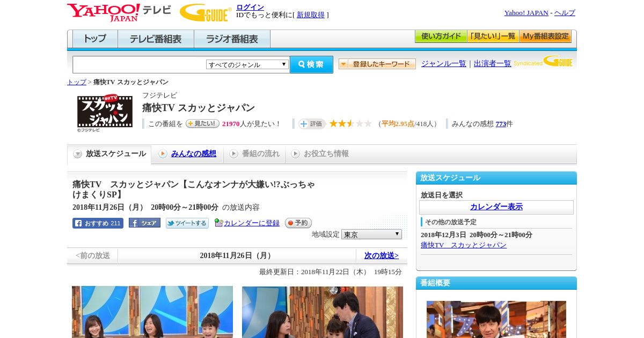644x338 pixels.
Task: Click the calendar icon beside カレンダーに登録
Action: pyautogui.click(x=218, y=223)
